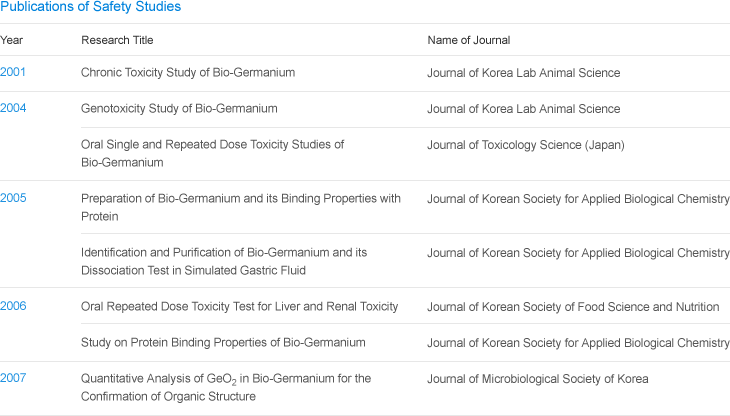Click the Year column header

tap(11, 40)
